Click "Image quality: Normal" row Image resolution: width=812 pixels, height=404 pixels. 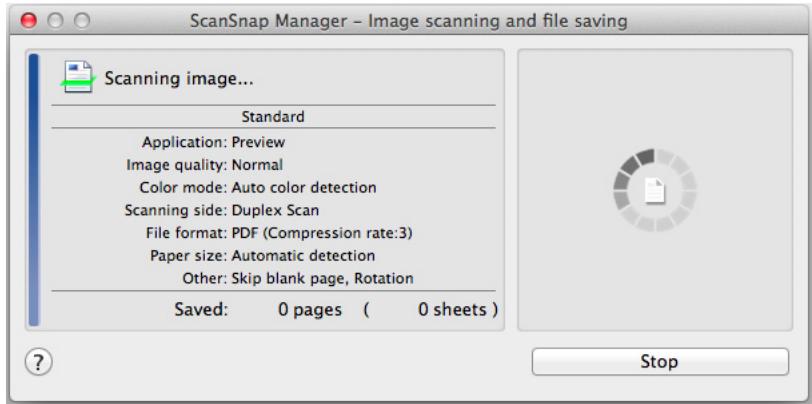[205, 165]
